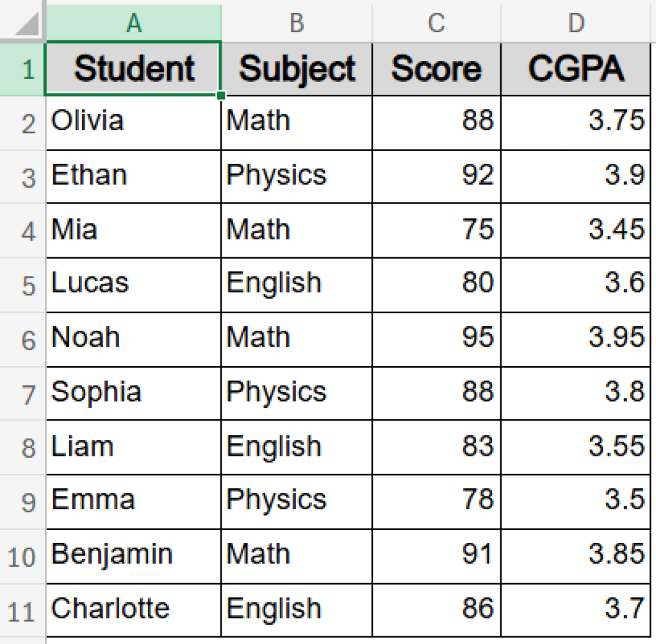Click the Score header cell

436,69
